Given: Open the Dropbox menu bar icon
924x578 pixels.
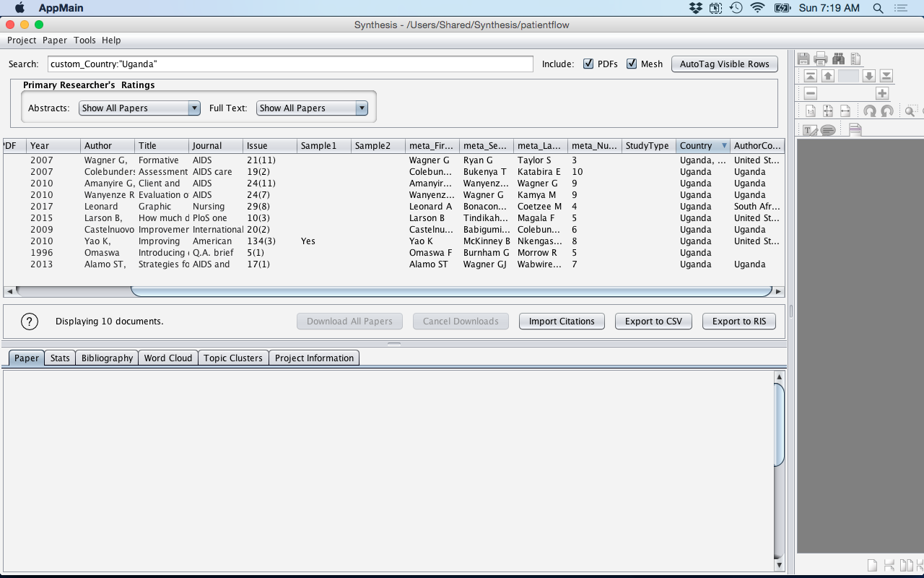Looking at the screenshot, I should (695, 8).
